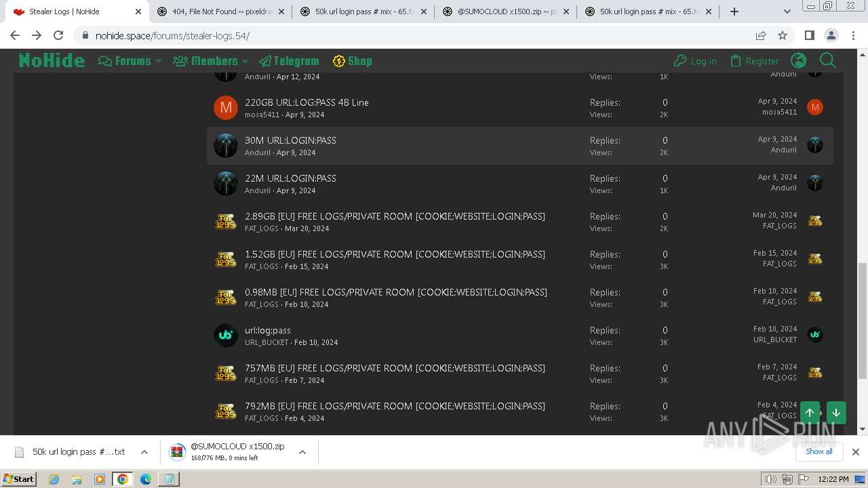The width and height of the screenshot is (868, 488).
Task: Click the taskbar clock showing 12:22 PM
Action: click(833, 479)
